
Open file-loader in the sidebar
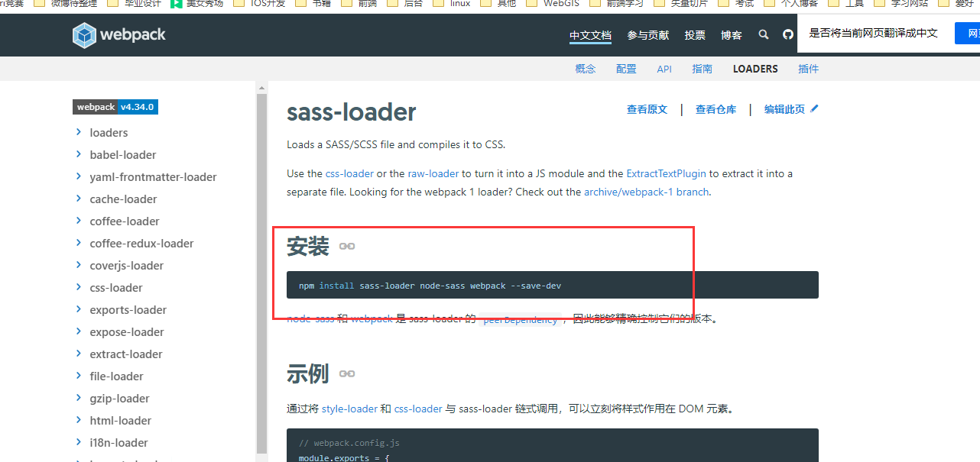pos(116,376)
